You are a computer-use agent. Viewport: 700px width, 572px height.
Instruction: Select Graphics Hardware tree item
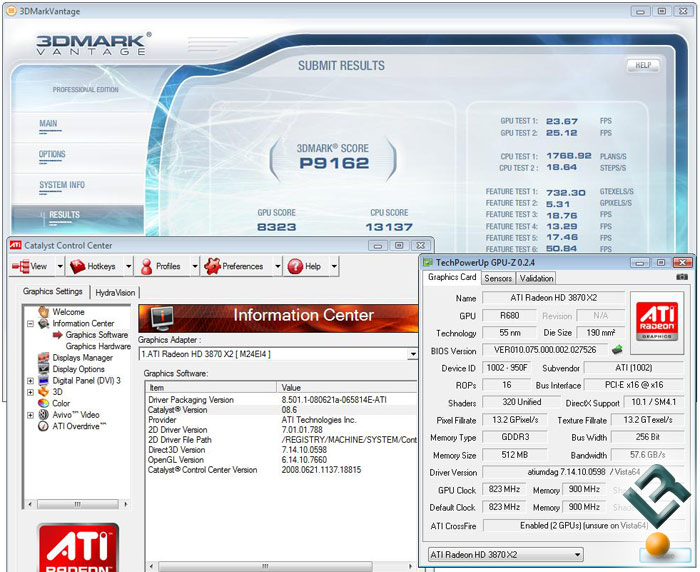point(98,346)
